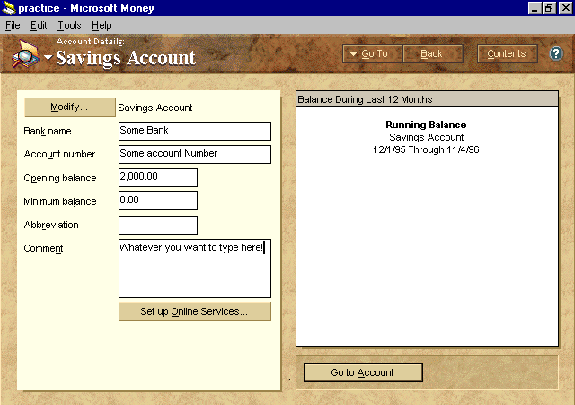Screen dimensions: 575x405
Task: Click the Savings Account page title
Action: pyautogui.click(x=126, y=58)
